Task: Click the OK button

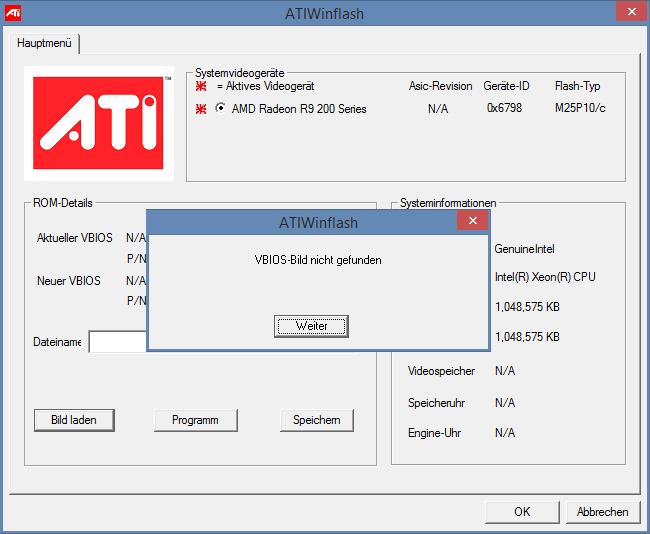Action: coord(522,512)
